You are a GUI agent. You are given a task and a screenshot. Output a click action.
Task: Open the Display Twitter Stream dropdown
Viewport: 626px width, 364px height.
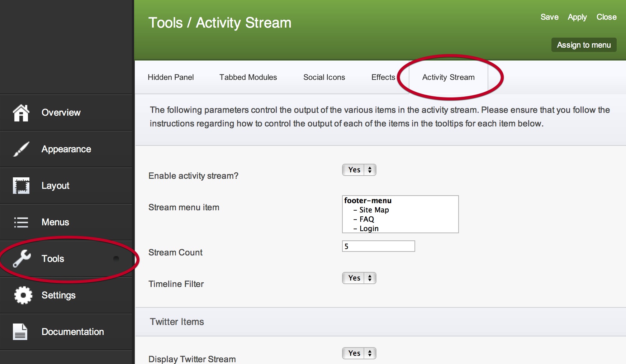[x=359, y=353]
